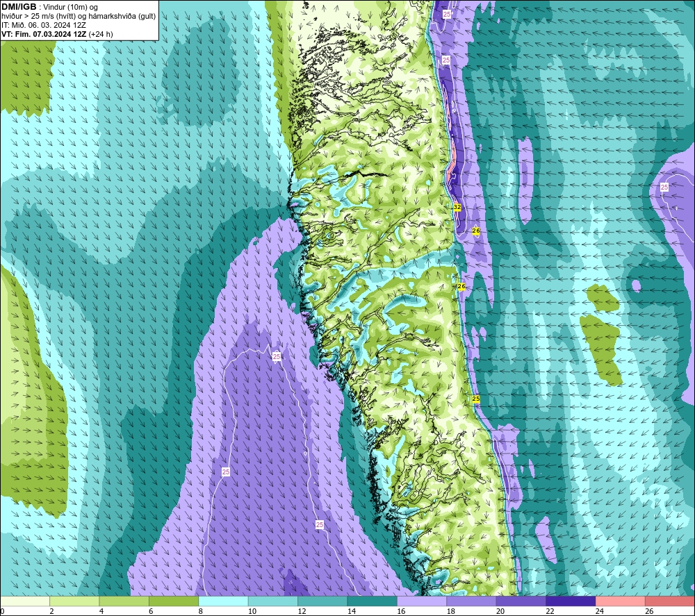
Task: Click the 6–8 m/s green legend swatch
Action: pyautogui.click(x=174, y=601)
